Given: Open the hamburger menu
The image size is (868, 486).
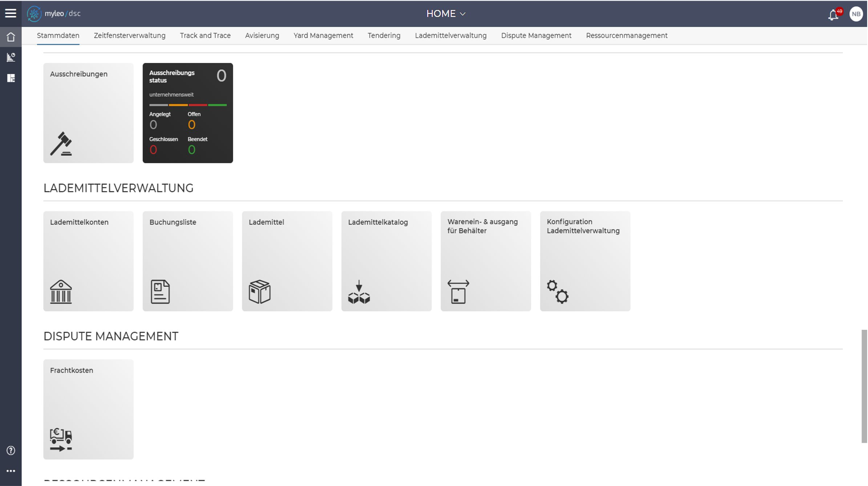Looking at the screenshot, I should 10,13.
